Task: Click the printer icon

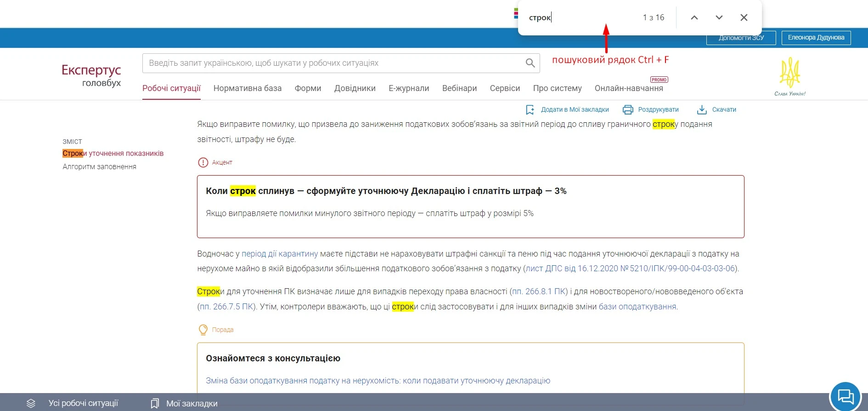Action: tap(628, 109)
